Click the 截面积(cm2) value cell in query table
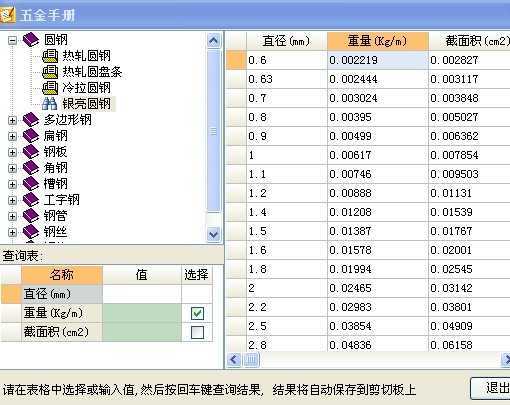The height and width of the screenshot is (405, 510). tap(142, 332)
